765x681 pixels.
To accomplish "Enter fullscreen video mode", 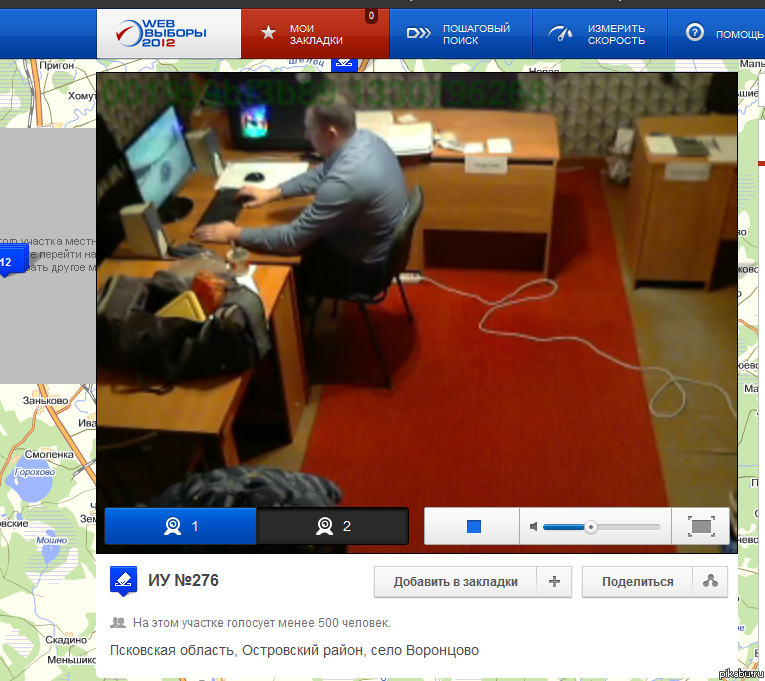I will click(x=702, y=526).
